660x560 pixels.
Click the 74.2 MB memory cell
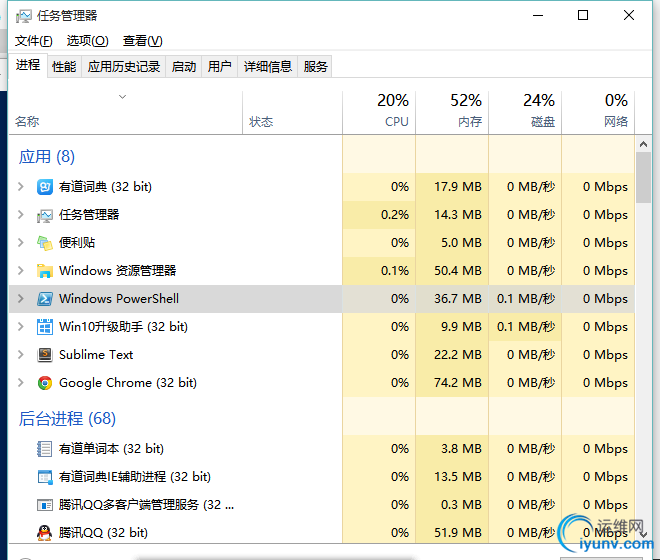coord(452,383)
